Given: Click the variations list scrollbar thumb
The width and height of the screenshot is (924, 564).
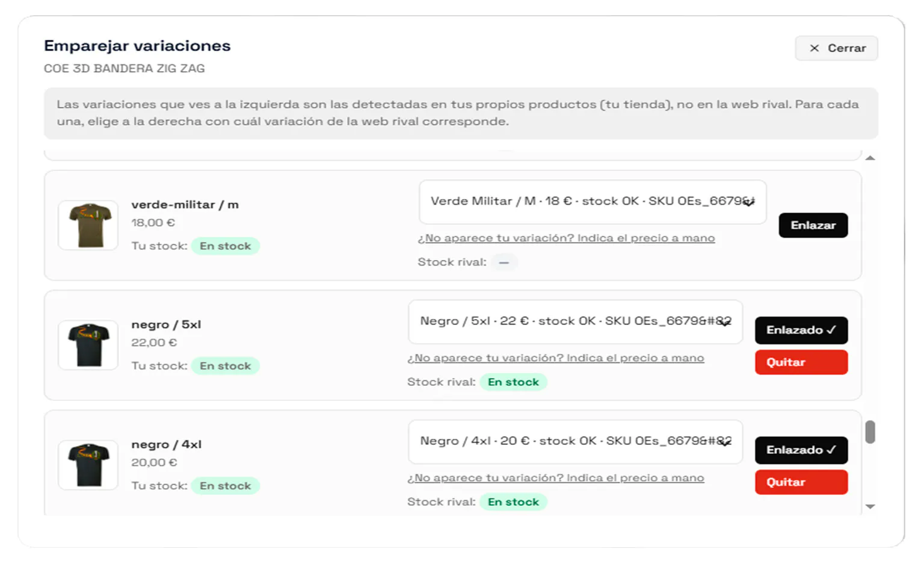Looking at the screenshot, I should [x=870, y=432].
